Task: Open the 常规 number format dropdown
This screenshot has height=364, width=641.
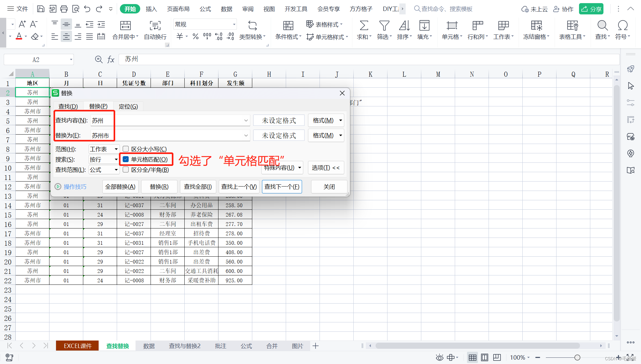Action: (234, 24)
